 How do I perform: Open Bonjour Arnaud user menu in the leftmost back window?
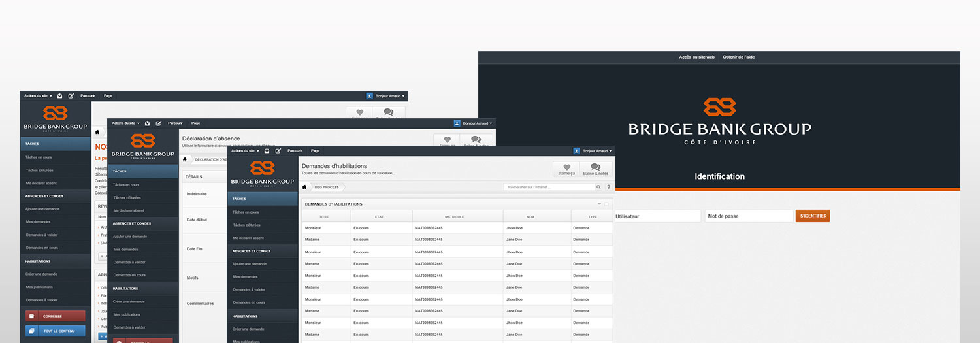coord(390,95)
